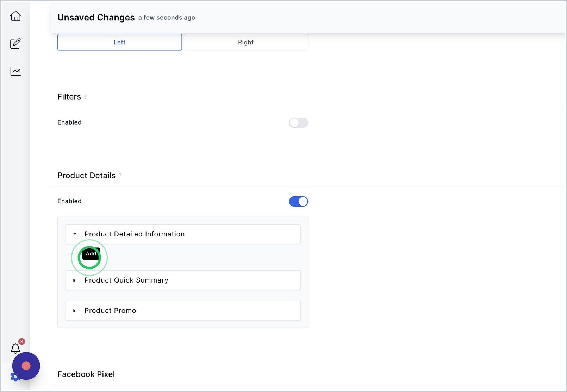Open the analytics chart icon in the sidebar
The height and width of the screenshot is (392, 567).
[x=15, y=71]
